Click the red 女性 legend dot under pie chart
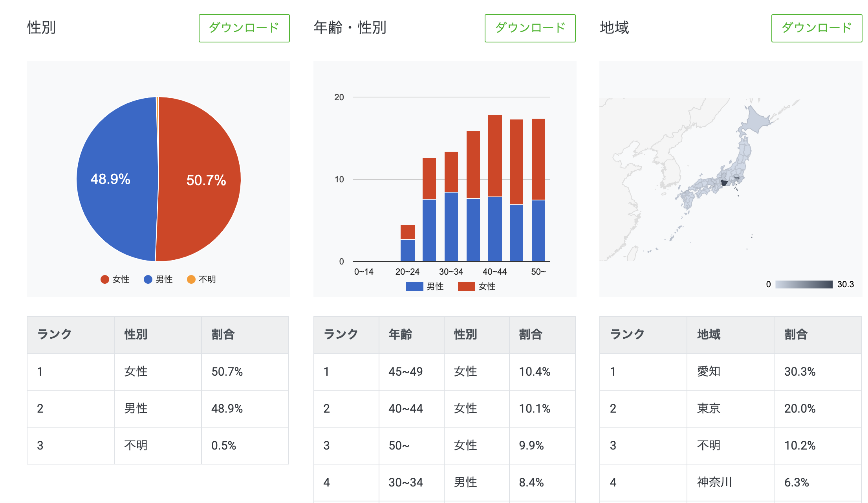Screen dimensions: 868x503 point(104,279)
